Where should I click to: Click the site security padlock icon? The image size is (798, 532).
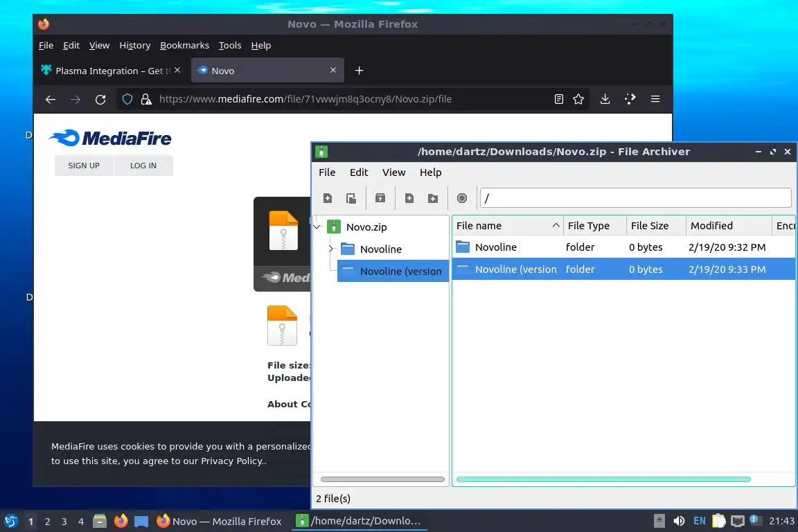[146, 99]
